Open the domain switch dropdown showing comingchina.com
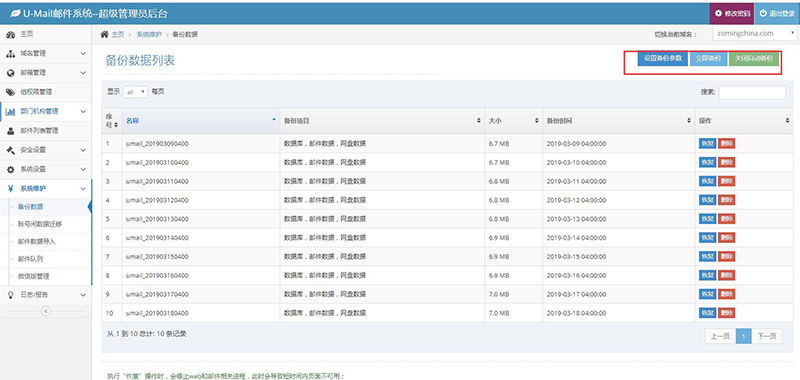 pos(754,34)
